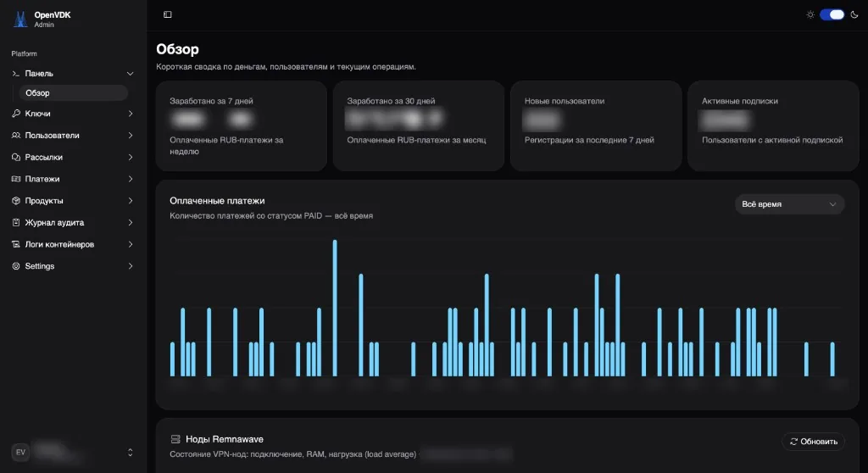Screen dimensions: 868x473
Task: Expand the Пользователи chevron
Action: point(130,135)
